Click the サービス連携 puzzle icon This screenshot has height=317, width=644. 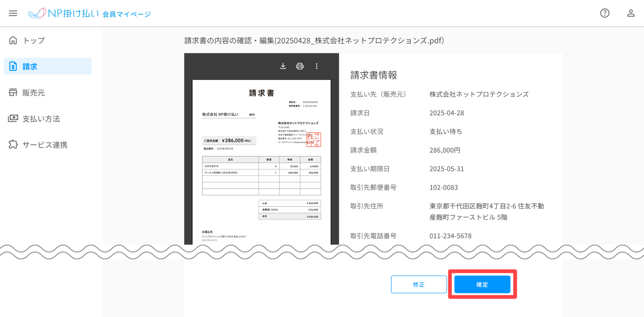point(13,144)
